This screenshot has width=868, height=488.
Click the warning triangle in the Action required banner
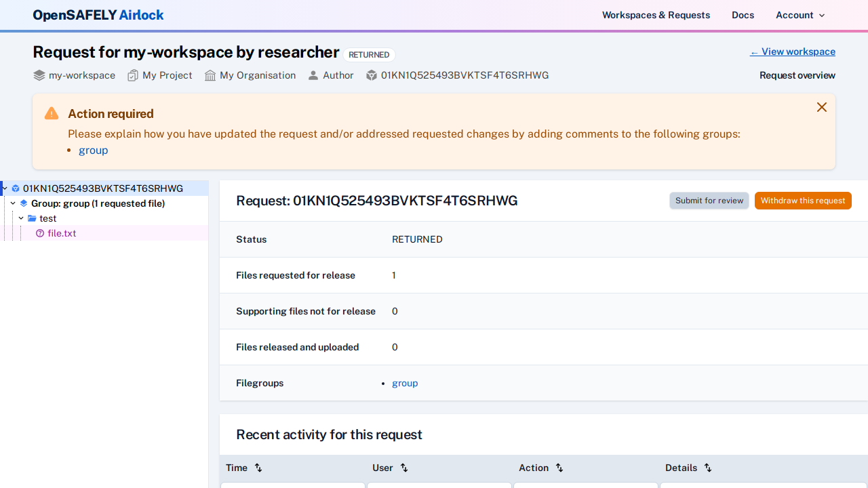[51, 113]
